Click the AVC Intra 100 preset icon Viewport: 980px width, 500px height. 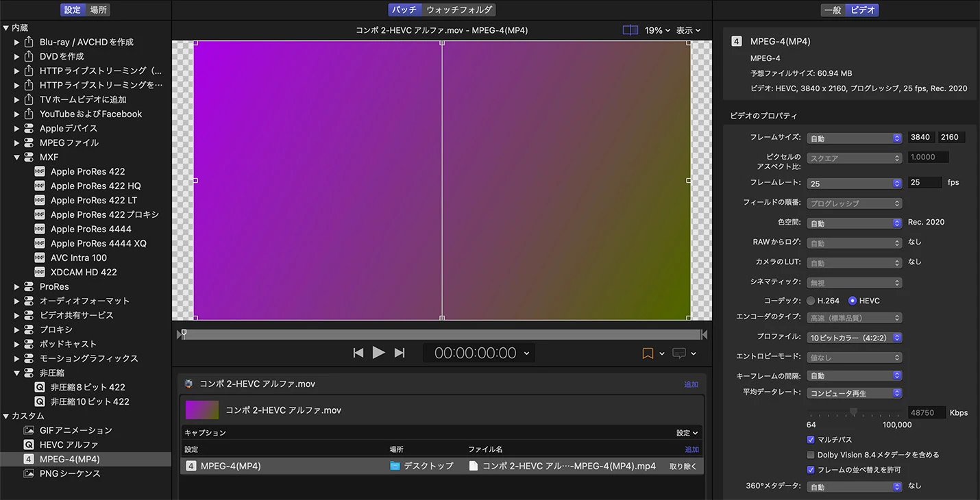40,258
